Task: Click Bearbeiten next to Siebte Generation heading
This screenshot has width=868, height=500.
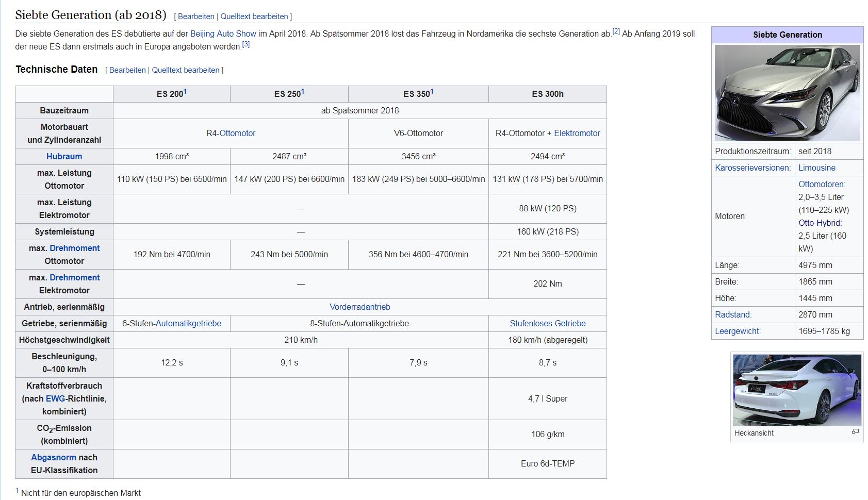Action: (x=196, y=16)
